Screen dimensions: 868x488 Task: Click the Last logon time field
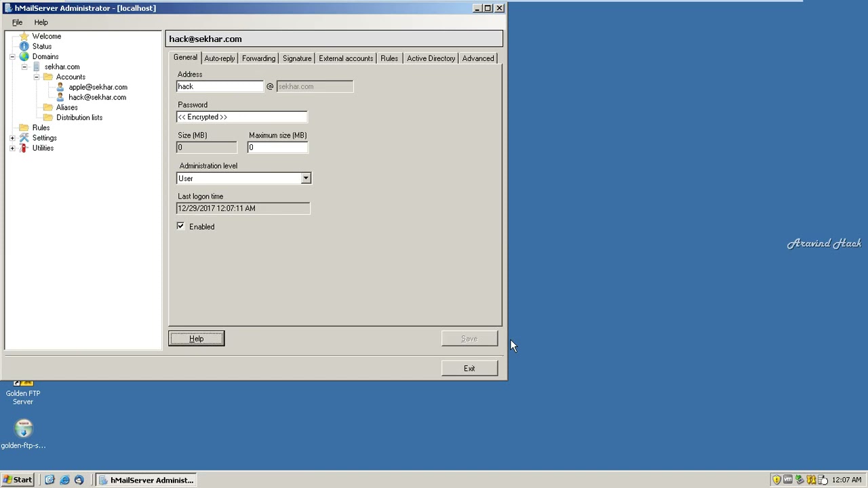click(x=243, y=209)
